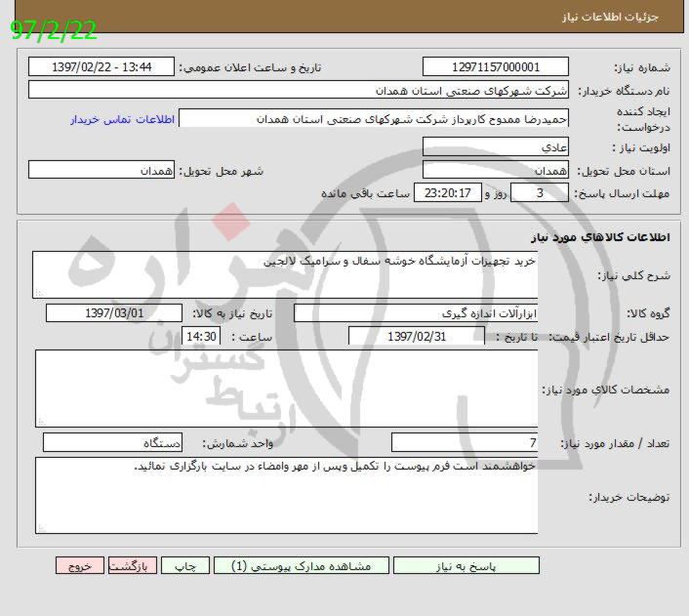This screenshot has width=689, height=616.
Task: Click the مهلت ارسال پاسخ label
Action: click(622, 193)
